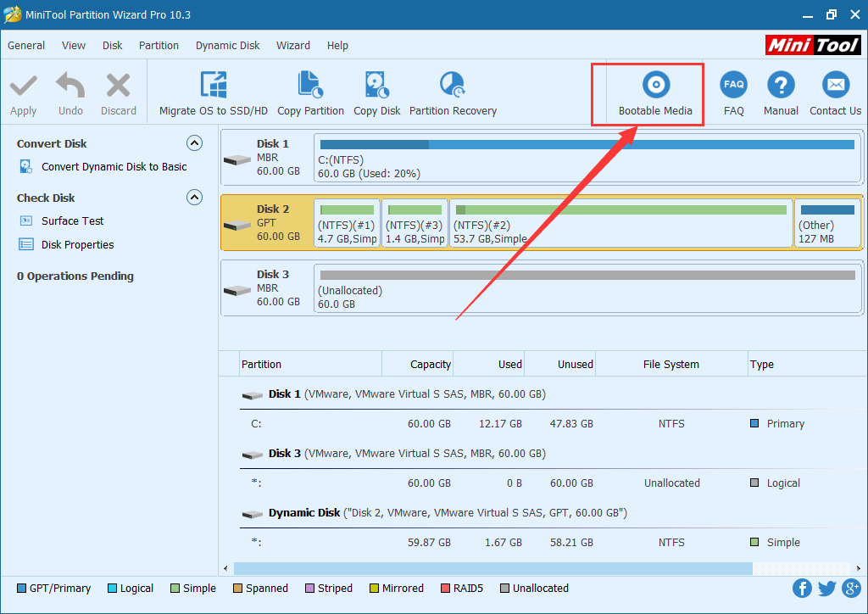Open the Manual help icon
The height and width of the screenshot is (614, 868).
point(781,85)
